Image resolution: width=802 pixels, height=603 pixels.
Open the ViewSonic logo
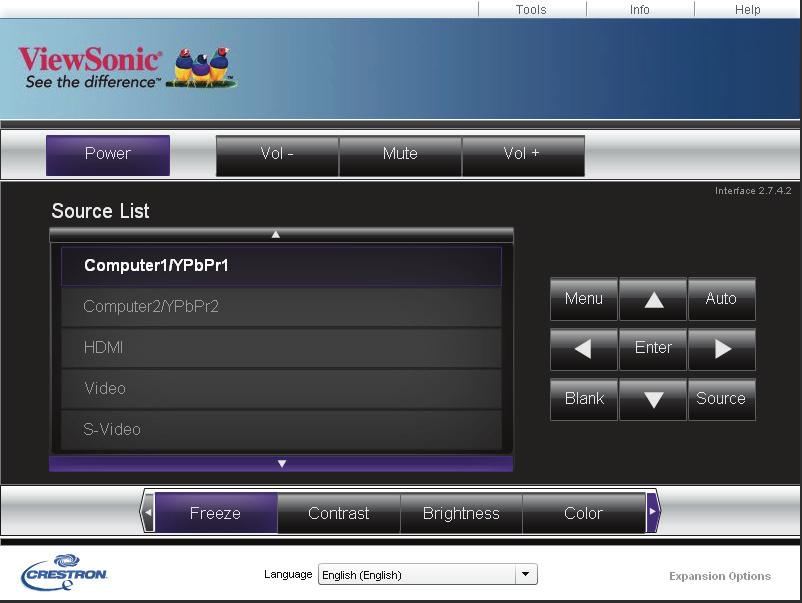tap(127, 68)
